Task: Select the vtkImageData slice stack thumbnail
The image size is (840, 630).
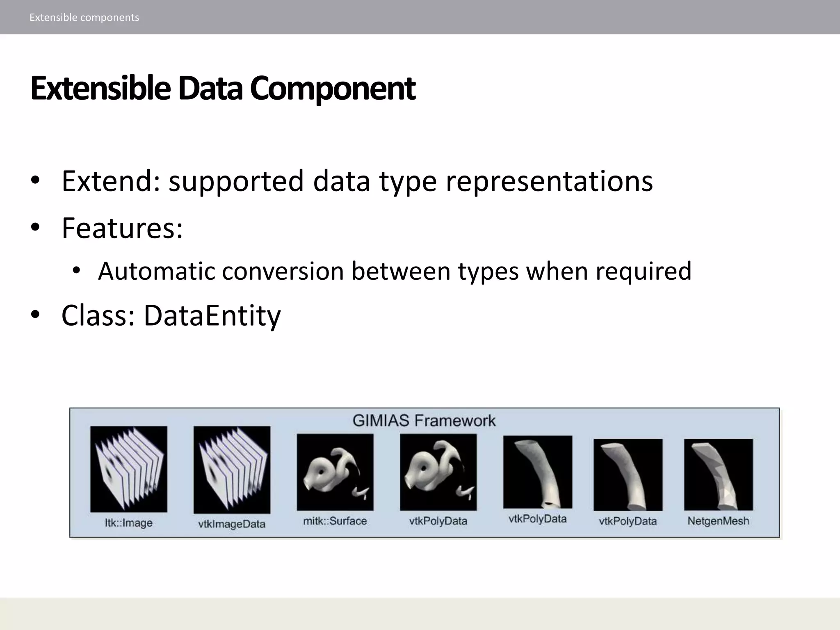Action: pyautogui.click(x=232, y=470)
